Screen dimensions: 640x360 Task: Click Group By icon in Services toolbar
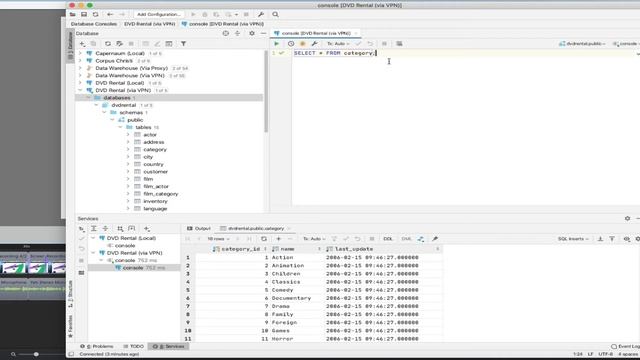coord(120,229)
